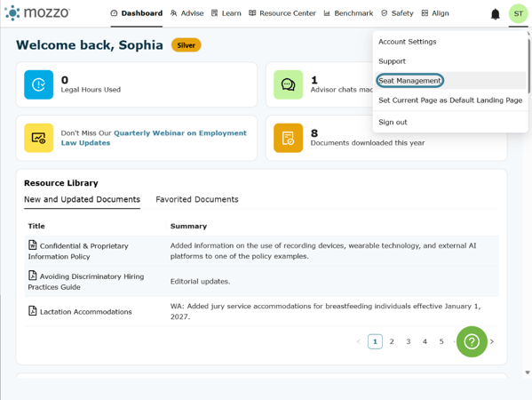Click the orange Documents downloaded icon
Viewport: 532px width, 400px height.
tap(288, 138)
